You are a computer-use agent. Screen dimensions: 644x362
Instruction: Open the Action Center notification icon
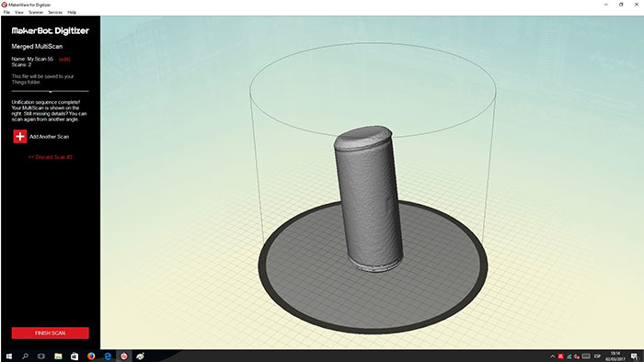[635, 356]
